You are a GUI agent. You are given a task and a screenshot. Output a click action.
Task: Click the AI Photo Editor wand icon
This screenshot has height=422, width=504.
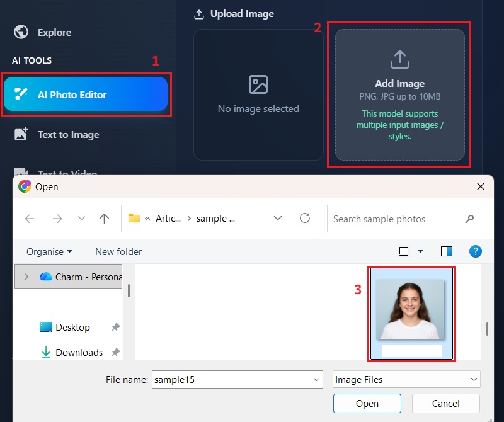(x=21, y=94)
